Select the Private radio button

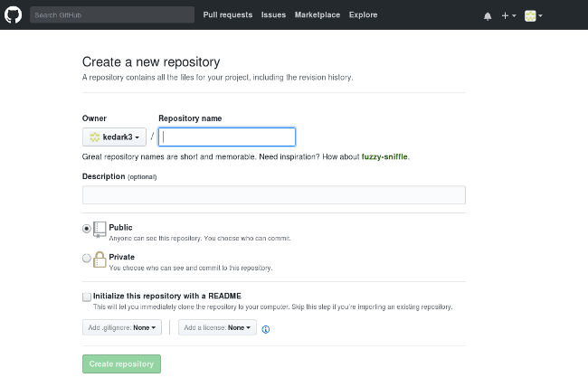pyautogui.click(x=87, y=259)
